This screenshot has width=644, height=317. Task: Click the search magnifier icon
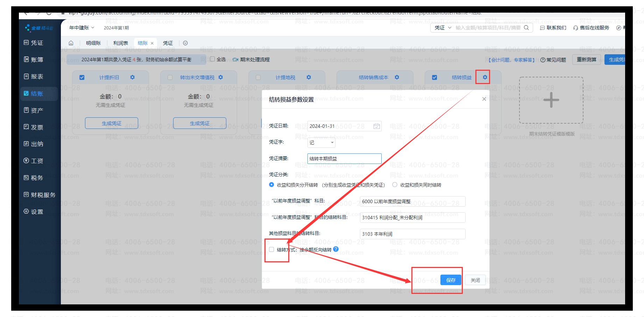tap(526, 28)
